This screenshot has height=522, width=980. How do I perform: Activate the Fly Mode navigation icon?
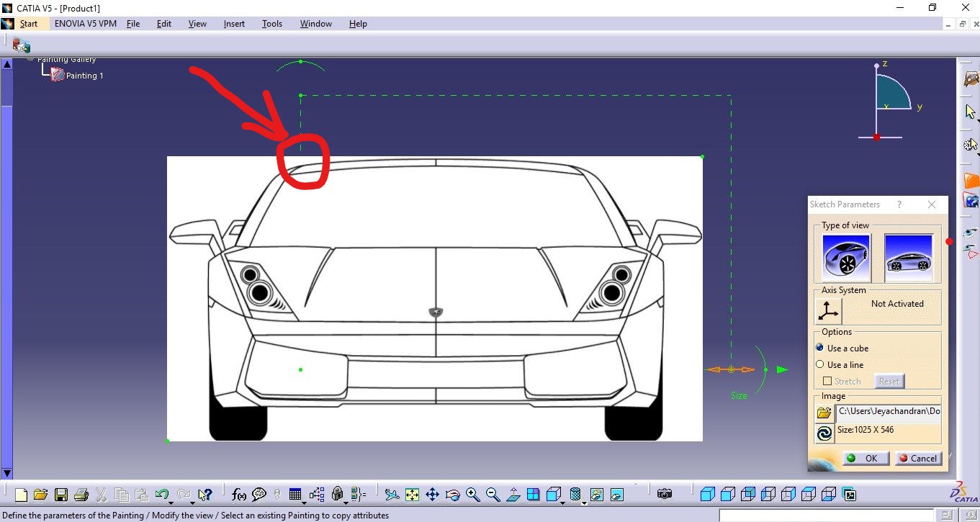392,495
